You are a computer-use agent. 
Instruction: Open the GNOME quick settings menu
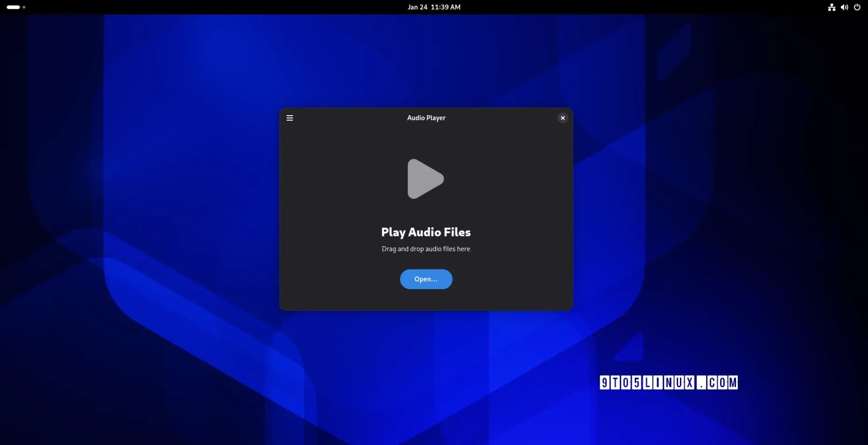point(844,7)
